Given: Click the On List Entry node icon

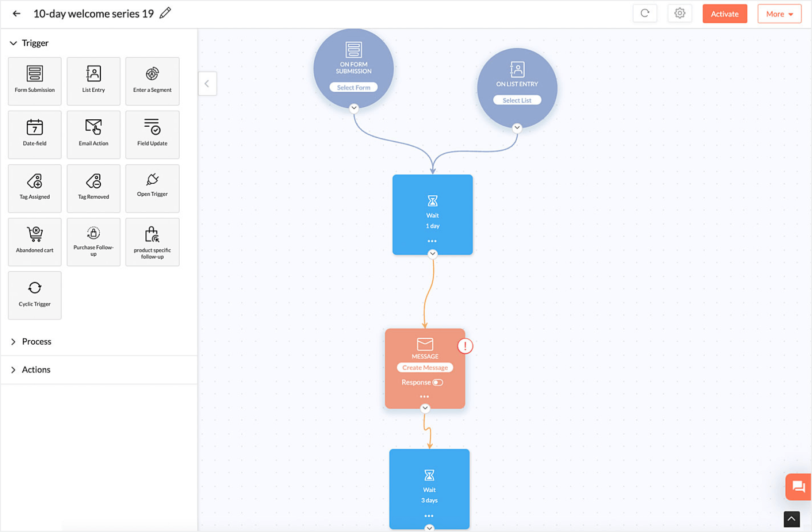Looking at the screenshot, I should [x=517, y=69].
